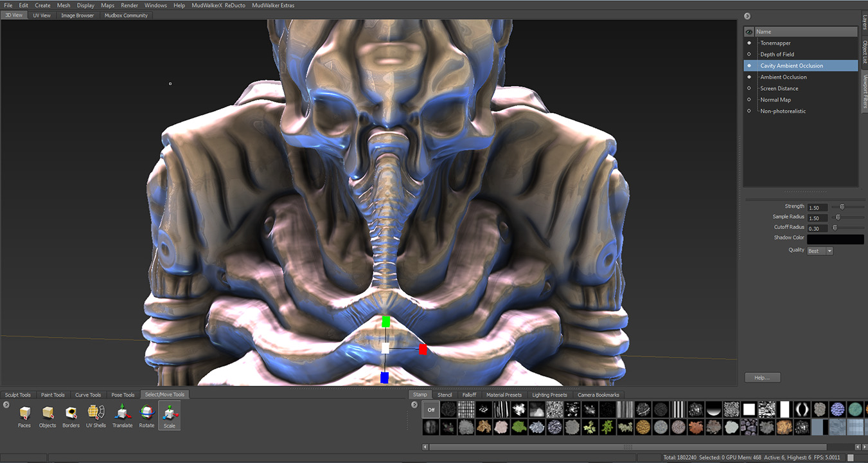The image size is (868, 463).
Task: Collapse the right panel with top arrow
Action: 747,16
